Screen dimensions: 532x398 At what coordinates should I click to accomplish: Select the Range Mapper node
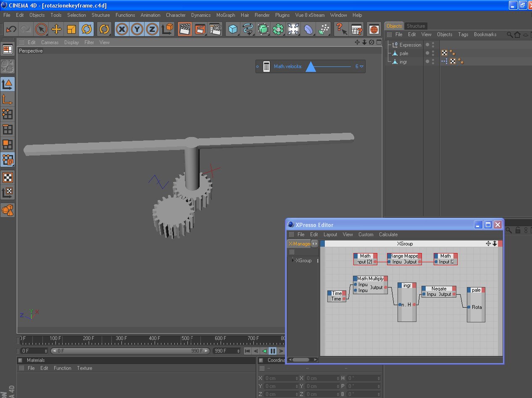click(404, 256)
